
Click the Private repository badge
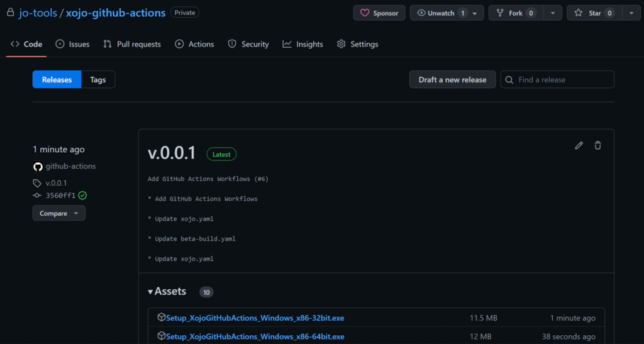[x=185, y=13]
